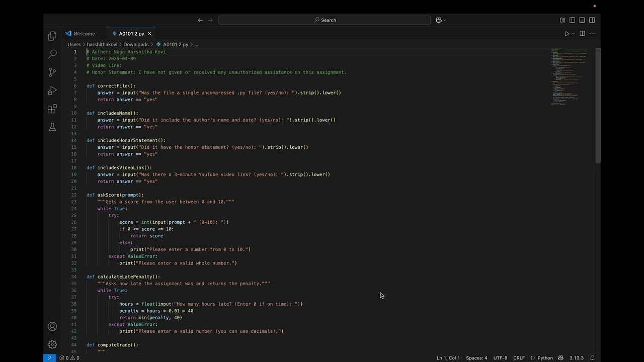Open Copilot status icon in status bar
The width and height of the screenshot is (644, 362).
click(560, 358)
